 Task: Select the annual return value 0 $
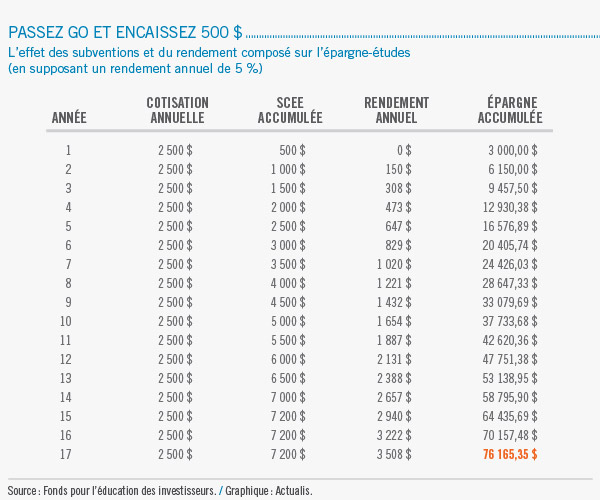(404, 150)
